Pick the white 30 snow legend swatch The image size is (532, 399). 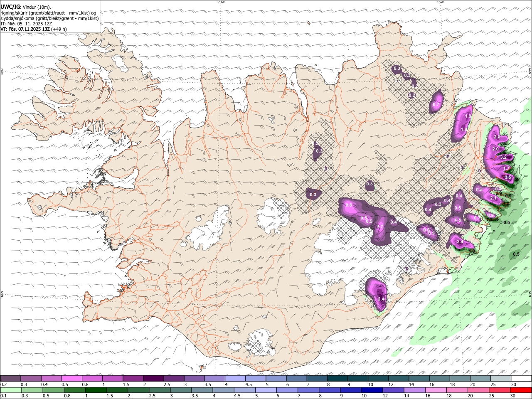pyautogui.click(x=521, y=379)
